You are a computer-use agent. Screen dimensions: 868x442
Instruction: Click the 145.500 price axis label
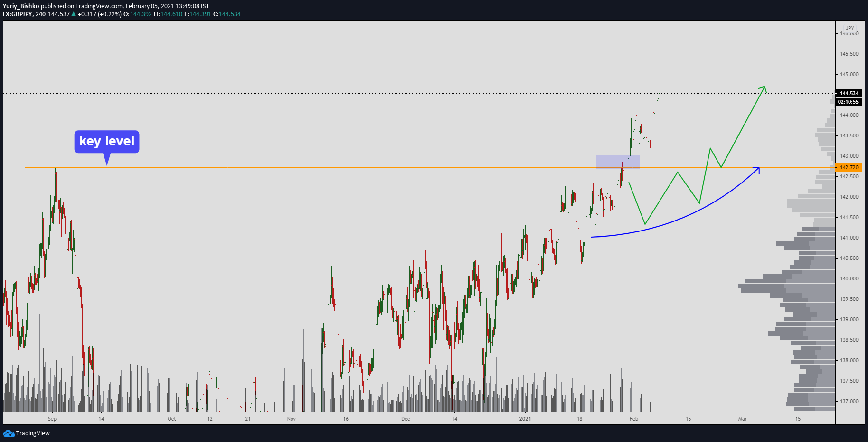(x=849, y=54)
